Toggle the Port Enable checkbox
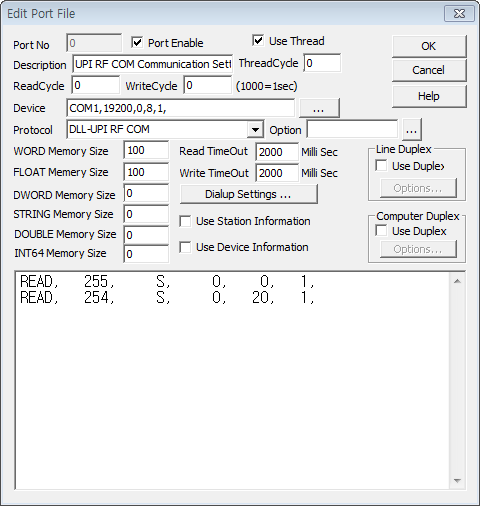 point(137,42)
